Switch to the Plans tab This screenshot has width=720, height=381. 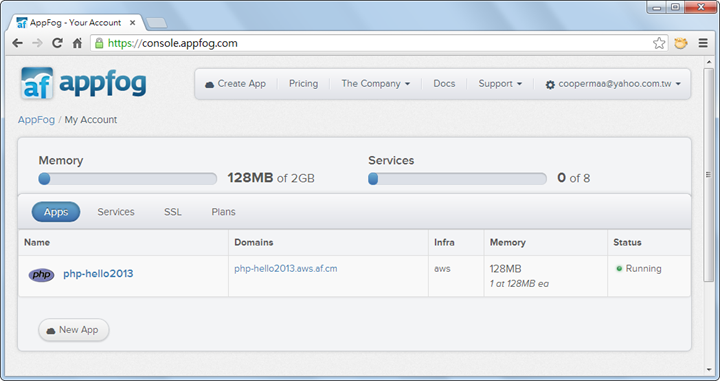(x=224, y=212)
